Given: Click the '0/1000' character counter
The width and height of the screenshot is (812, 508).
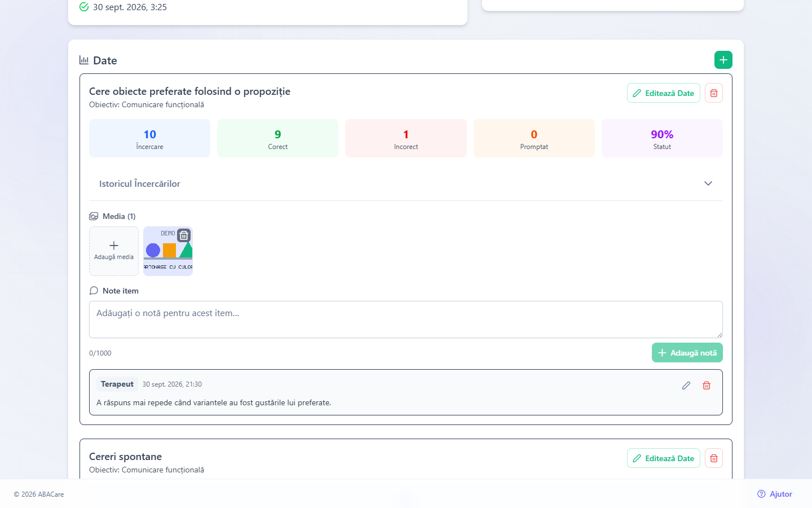Looking at the screenshot, I should click(100, 353).
